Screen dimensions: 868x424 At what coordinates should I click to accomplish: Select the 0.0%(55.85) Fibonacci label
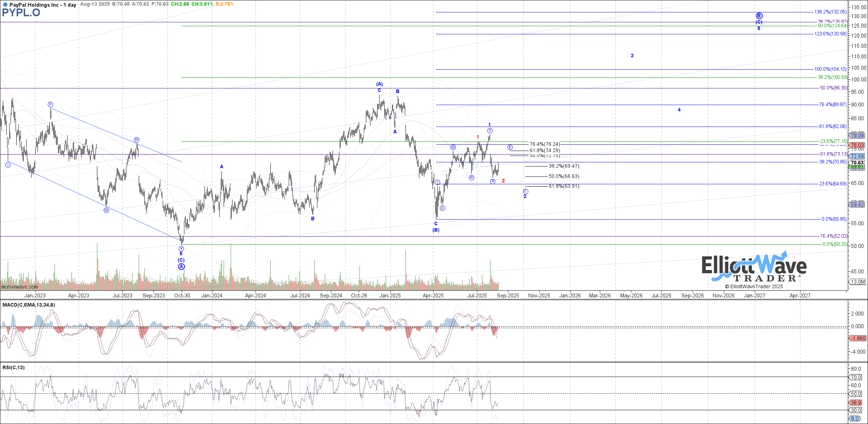pos(834,219)
